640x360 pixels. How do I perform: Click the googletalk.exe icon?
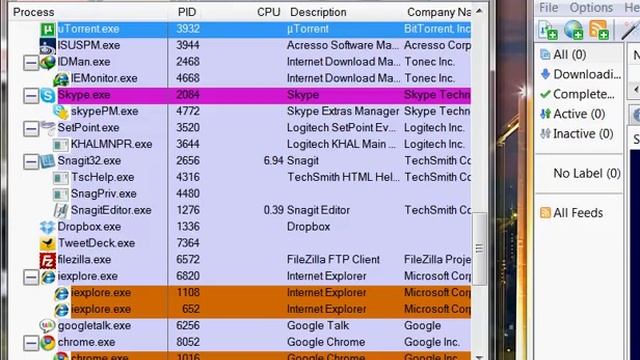point(47,326)
